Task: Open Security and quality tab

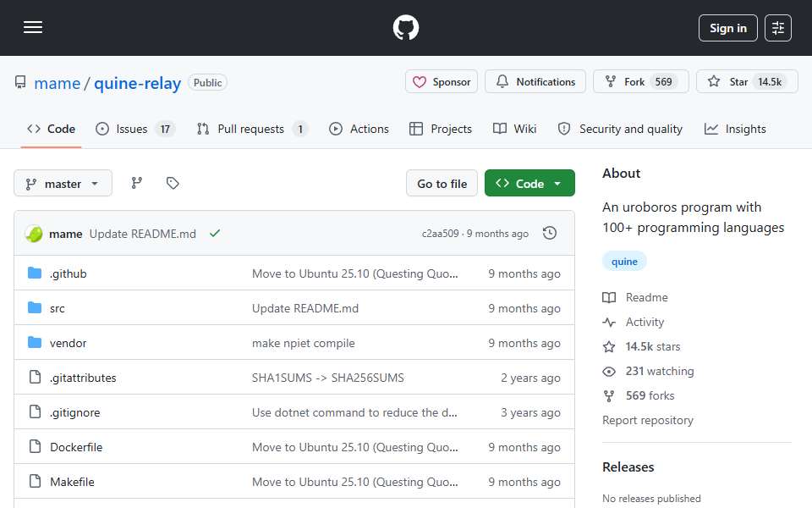Action: [x=620, y=129]
